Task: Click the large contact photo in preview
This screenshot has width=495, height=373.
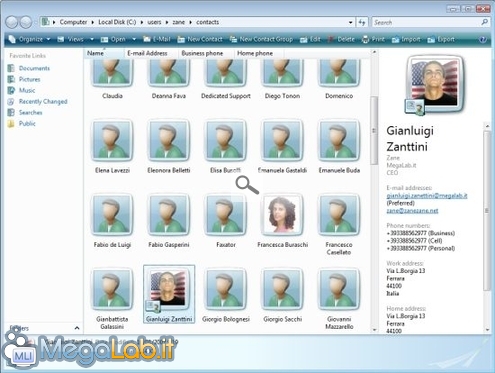Action: click(x=434, y=84)
